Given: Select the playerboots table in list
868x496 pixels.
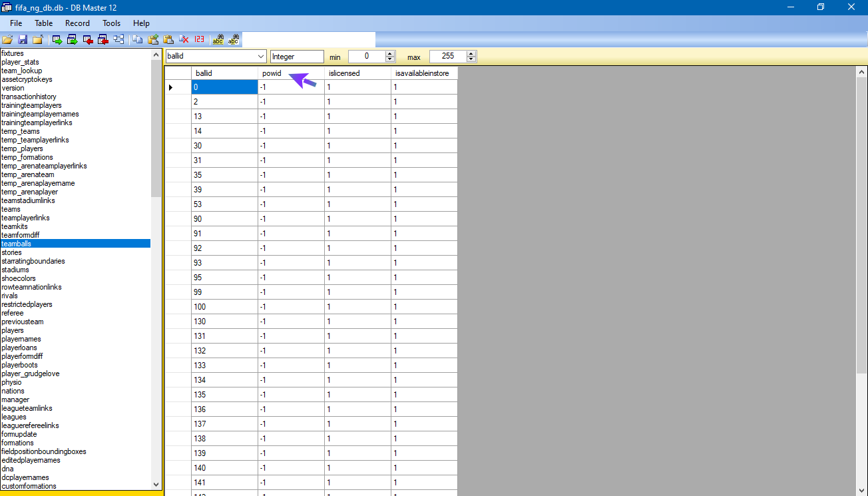Looking at the screenshot, I should [x=75, y=365].
